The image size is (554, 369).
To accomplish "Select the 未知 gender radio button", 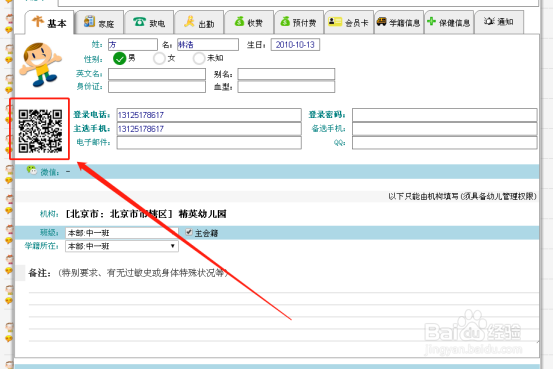I will tap(199, 58).
